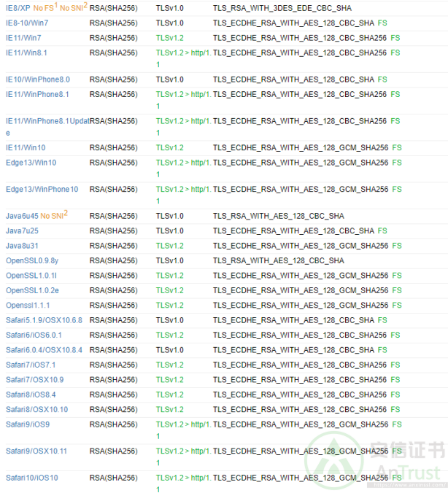Open the IE10/WinPhone8.0 client link
Screen dimensions: 448x493
(38, 79)
